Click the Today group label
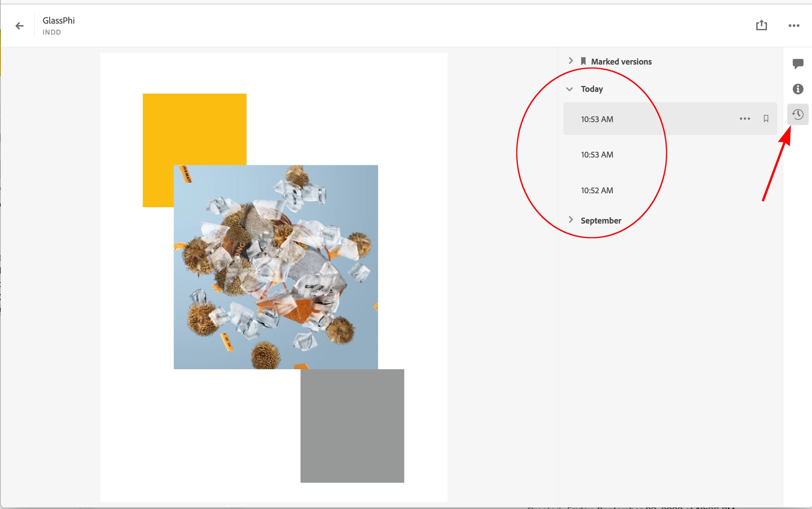This screenshot has width=812, height=509. (591, 89)
